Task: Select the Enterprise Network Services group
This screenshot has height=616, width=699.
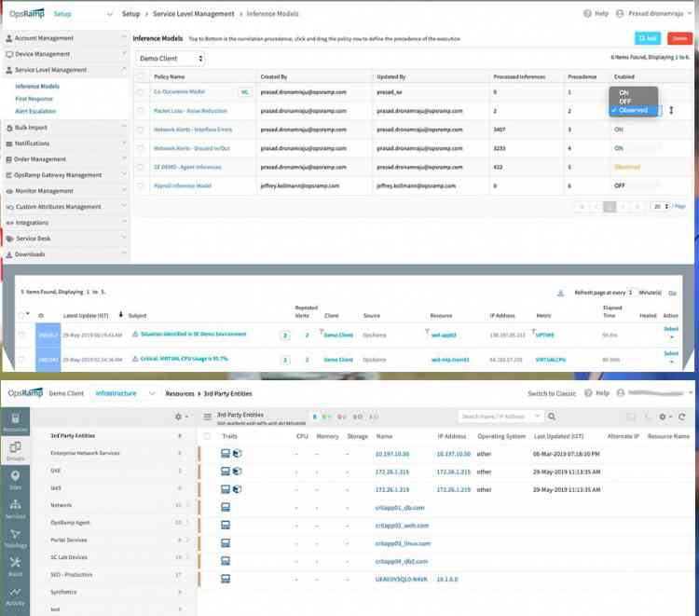Action: (x=85, y=453)
